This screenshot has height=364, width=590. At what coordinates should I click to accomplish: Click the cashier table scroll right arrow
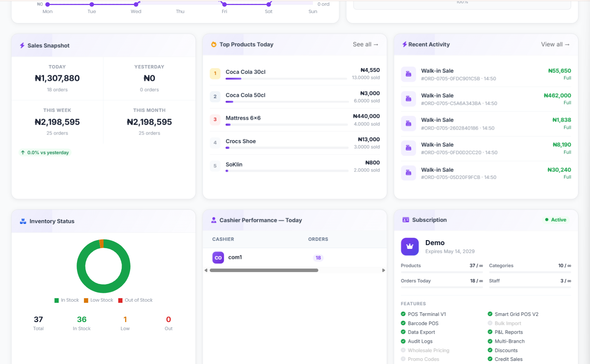(383, 270)
